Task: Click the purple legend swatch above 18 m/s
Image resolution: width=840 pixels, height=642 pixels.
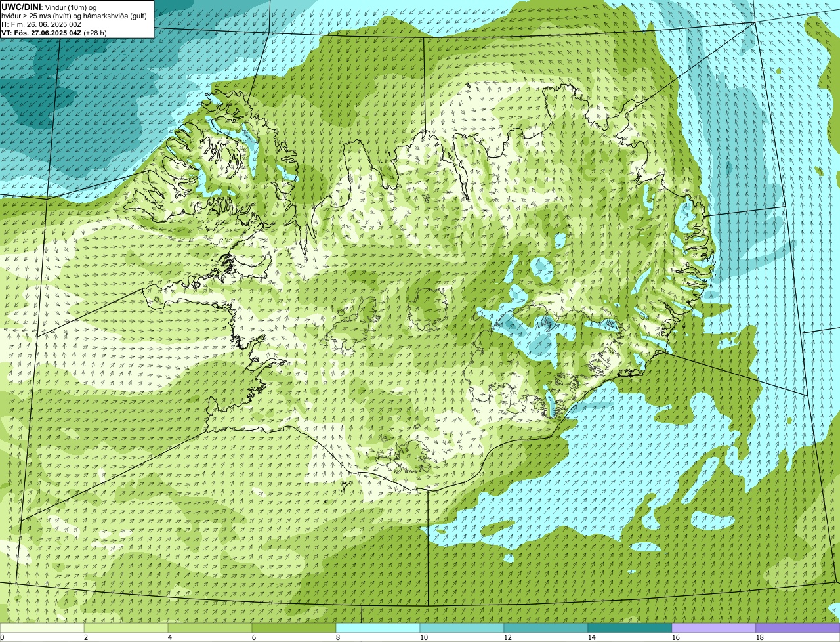Action: 798,628
